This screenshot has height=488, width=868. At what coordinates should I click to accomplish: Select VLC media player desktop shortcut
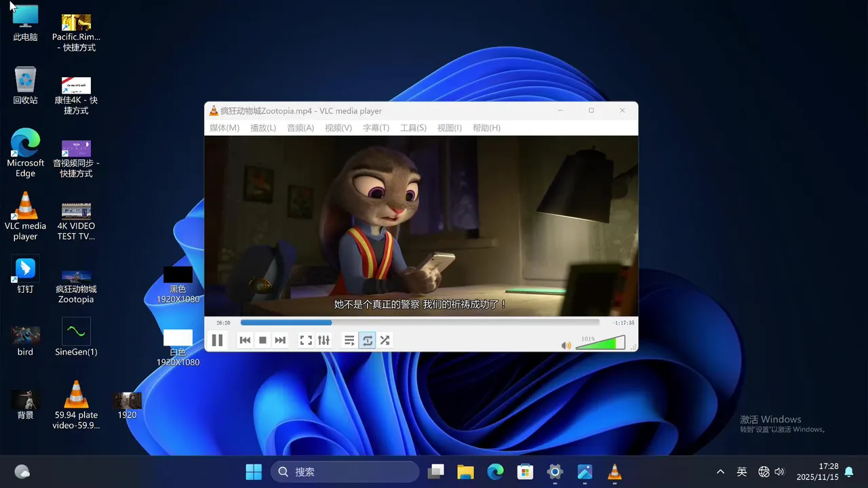(25, 216)
